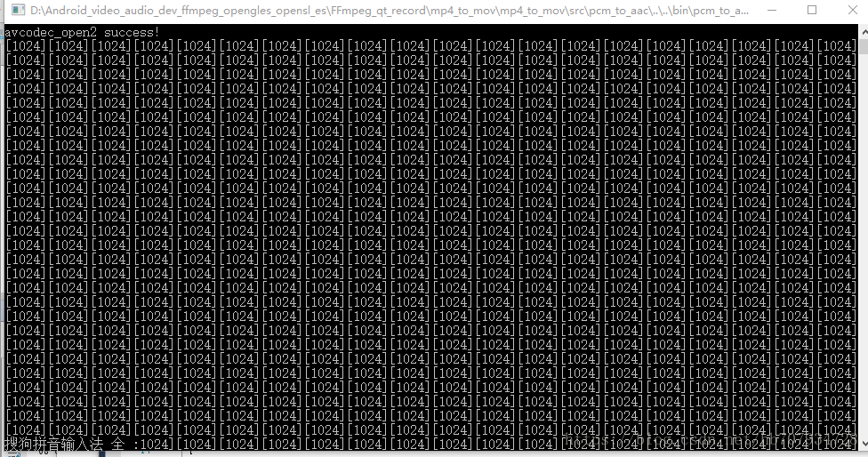Open the console window system menu icon
The image size is (868, 457).
tap(19, 10)
